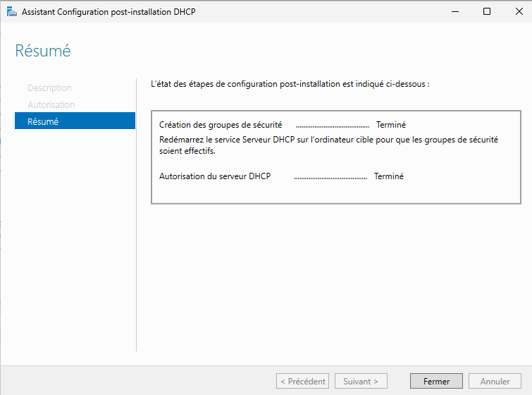This screenshot has width=532, height=395.
Task: Click the 'Autorisation du serveur DHCP' text
Action: pos(215,176)
